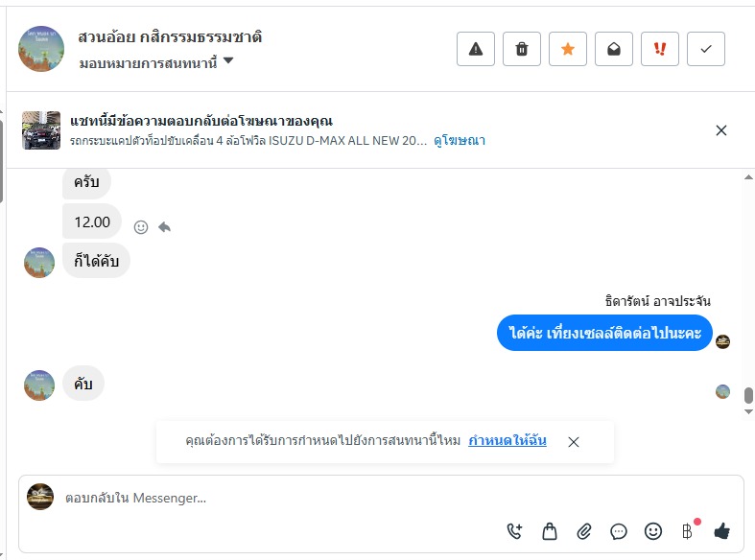
Task: Toggle the orange star follow-up flag
Action: coord(568,49)
